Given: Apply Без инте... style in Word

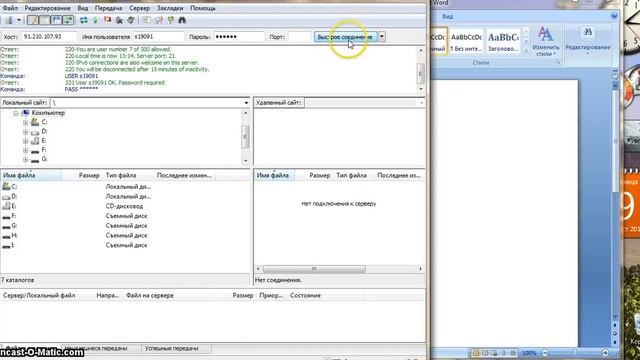Looking at the screenshot, I should pos(466,41).
